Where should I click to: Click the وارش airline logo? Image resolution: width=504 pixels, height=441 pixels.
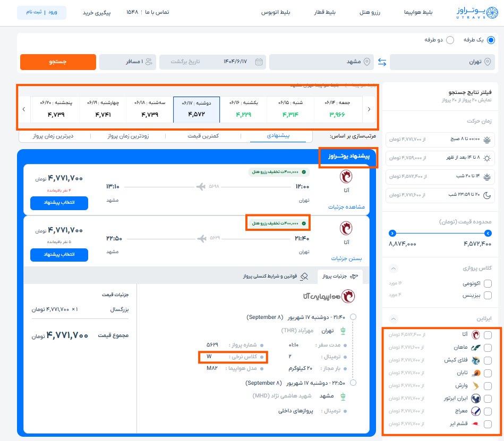tap(475, 386)
